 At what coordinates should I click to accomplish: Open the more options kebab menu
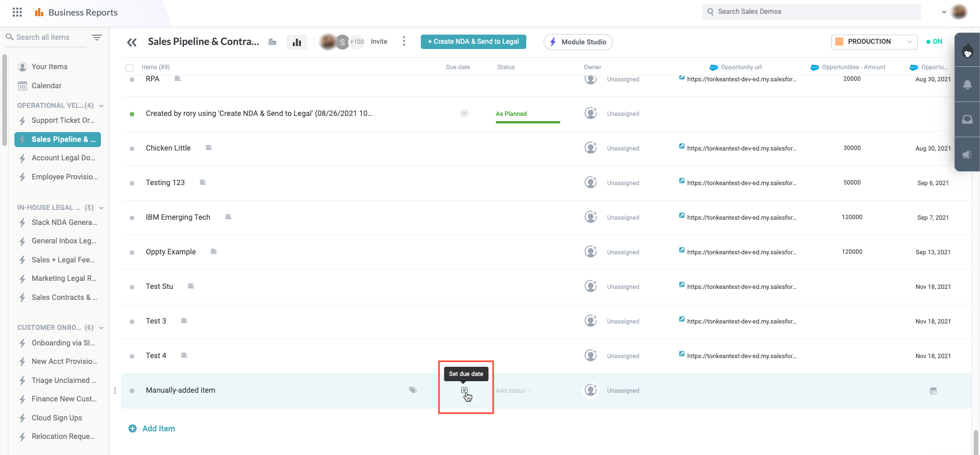coord(404,42)
